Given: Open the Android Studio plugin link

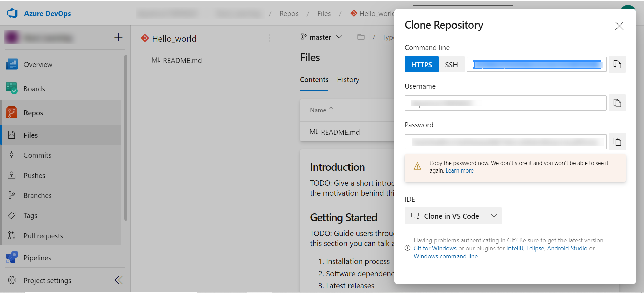Looking at the screenshot, I should coord(567,248).
